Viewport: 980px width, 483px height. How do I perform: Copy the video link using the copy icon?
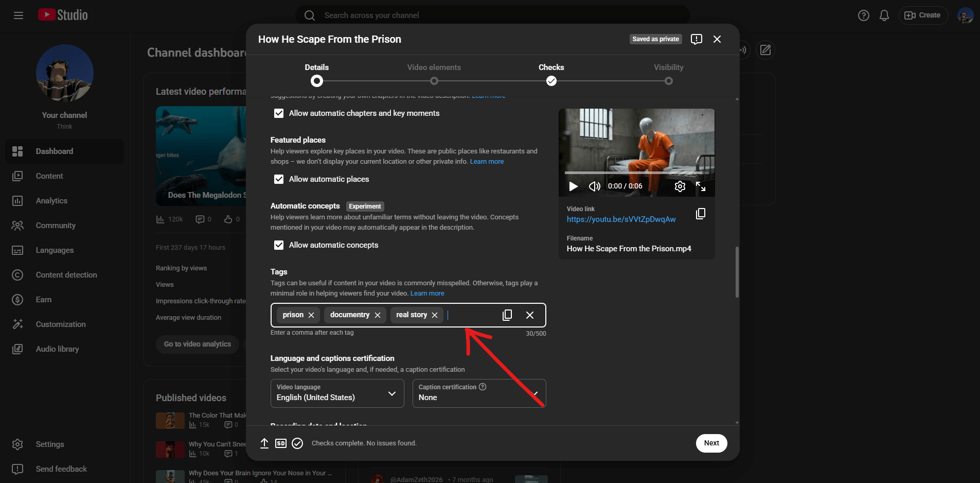tap(700, 213)
